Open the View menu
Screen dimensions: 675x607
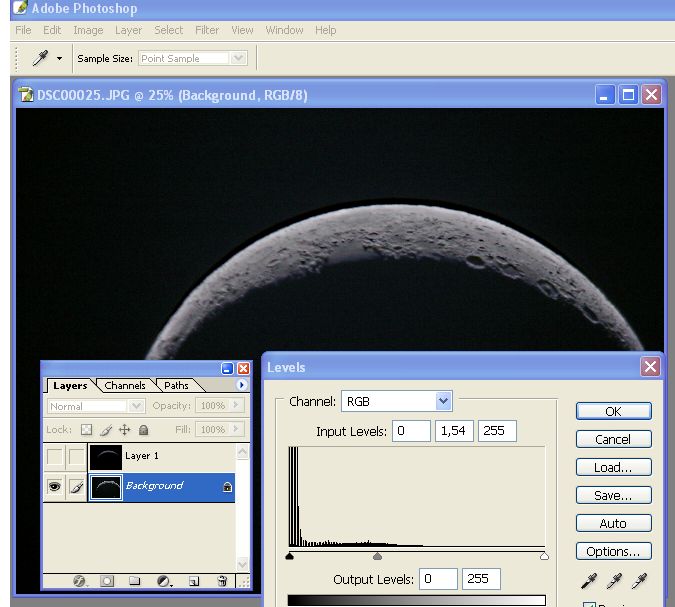[242, 30]
